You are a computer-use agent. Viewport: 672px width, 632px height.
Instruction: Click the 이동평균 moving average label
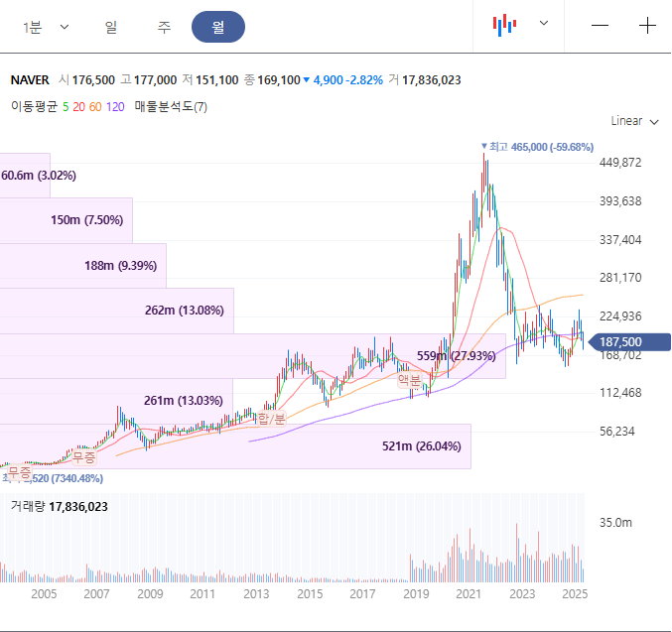(35, 107)
